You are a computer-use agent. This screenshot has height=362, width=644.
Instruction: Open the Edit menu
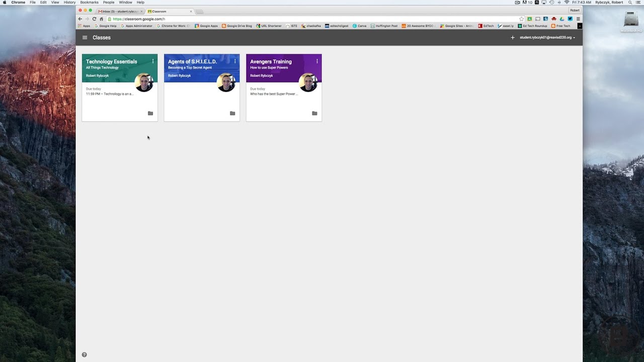point(43,3)
